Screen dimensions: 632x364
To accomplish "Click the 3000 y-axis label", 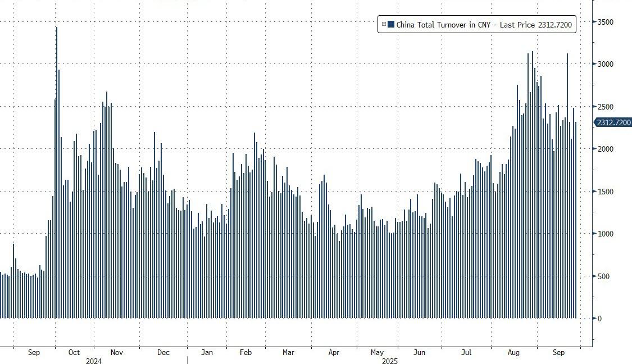I will coord(605,64).
